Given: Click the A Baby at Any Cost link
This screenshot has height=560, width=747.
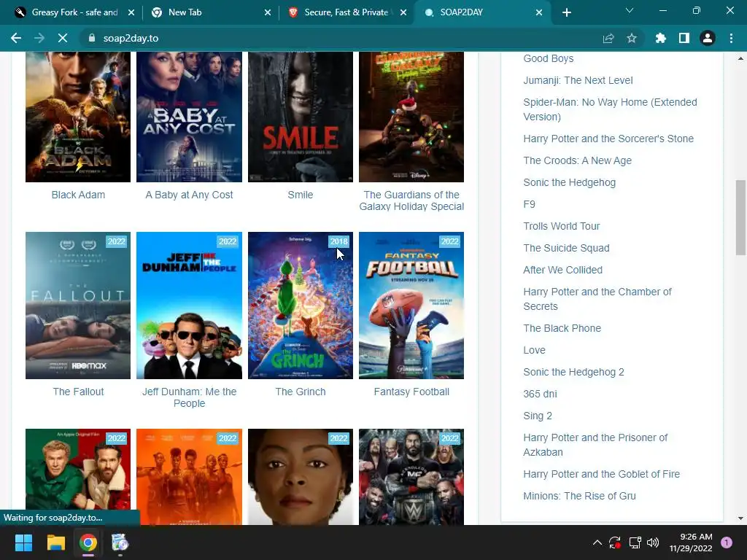Looking at the screenshot, I should (x=189, y=195).
